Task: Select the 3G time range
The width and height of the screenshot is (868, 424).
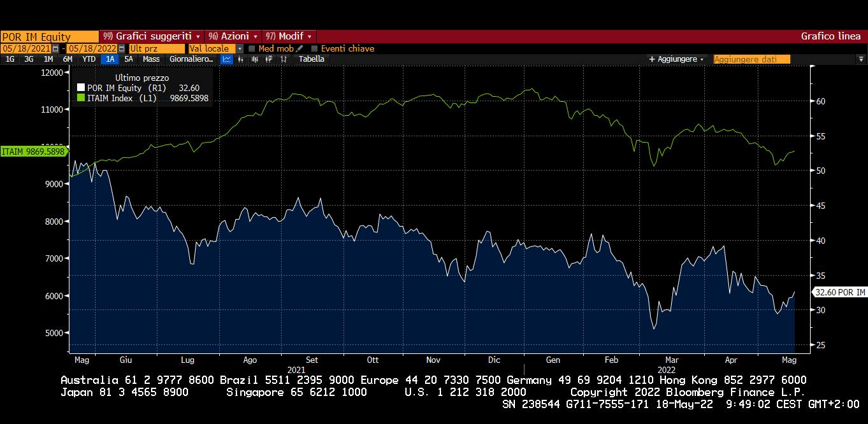Action: point(29,59)
